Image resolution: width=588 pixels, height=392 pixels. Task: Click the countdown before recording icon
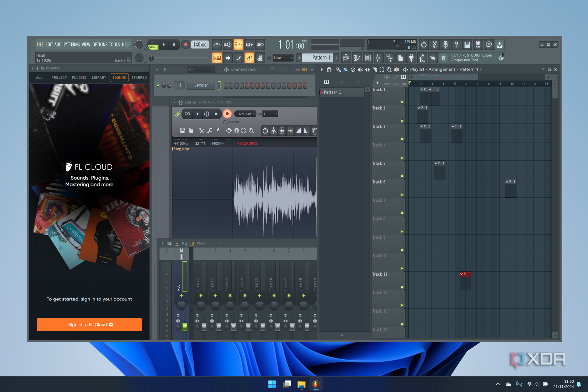pyautogui.click(x=238, y=45)
